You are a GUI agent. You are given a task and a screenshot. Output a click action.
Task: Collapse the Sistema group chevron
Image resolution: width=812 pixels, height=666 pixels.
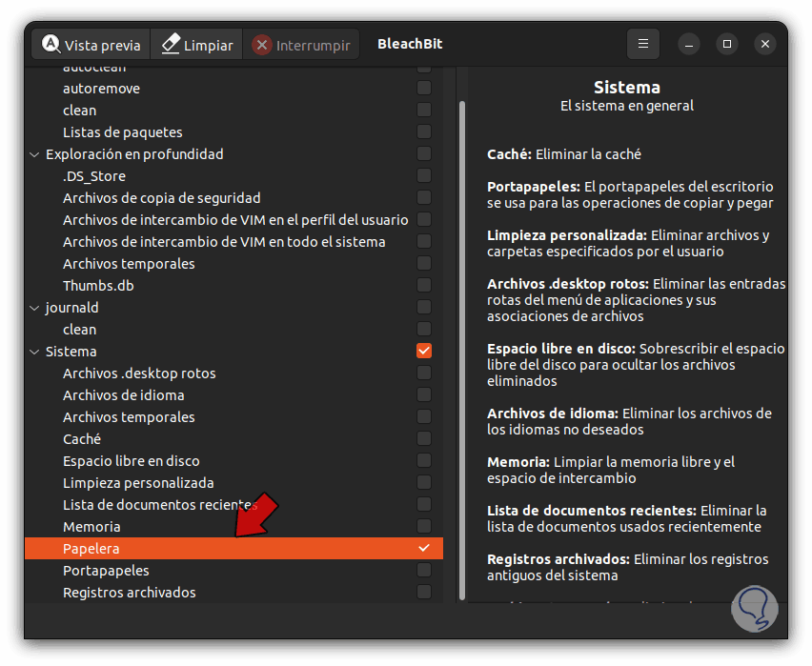tap(34, 352)
